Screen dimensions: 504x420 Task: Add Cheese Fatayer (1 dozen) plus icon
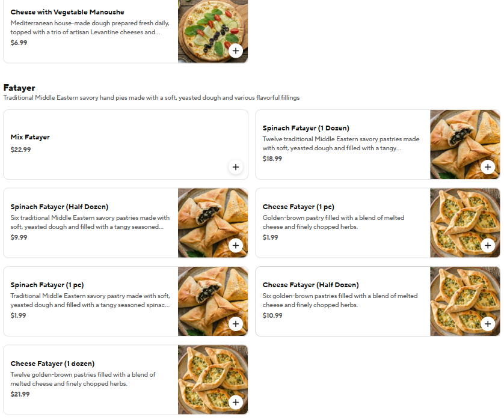pyautogui.click(x=236, y=402)
